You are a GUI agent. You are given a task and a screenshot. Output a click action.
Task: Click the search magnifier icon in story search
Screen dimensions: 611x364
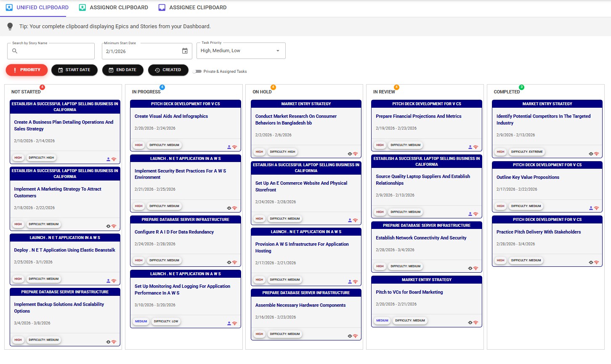click(x=15, y=51)
